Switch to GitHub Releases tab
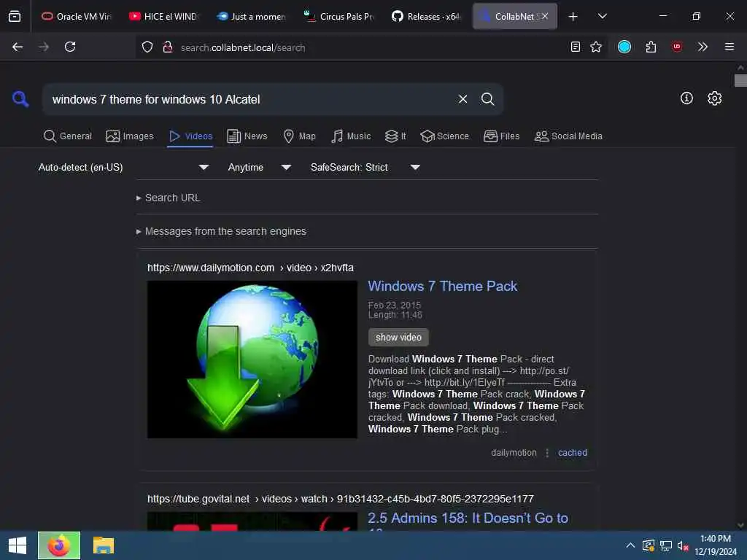This screenshot has width=747, height=560. click(426, 16)
